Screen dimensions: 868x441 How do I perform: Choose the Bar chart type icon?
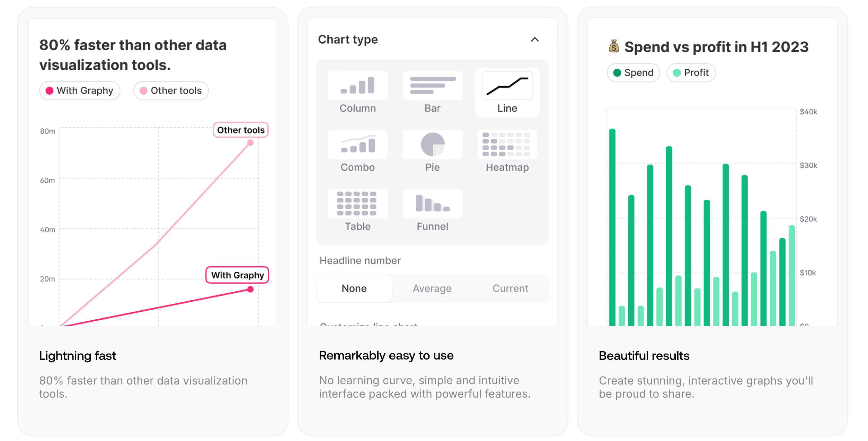[432, 86]
